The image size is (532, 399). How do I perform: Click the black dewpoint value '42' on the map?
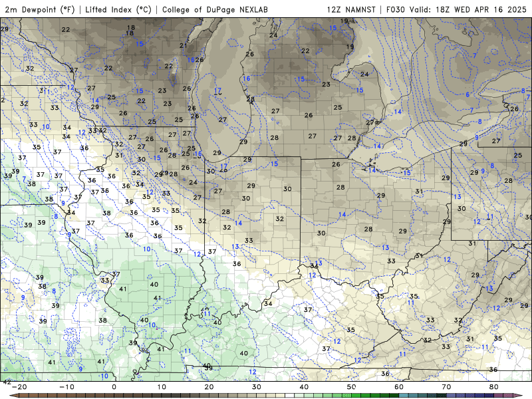click(7, 382)
